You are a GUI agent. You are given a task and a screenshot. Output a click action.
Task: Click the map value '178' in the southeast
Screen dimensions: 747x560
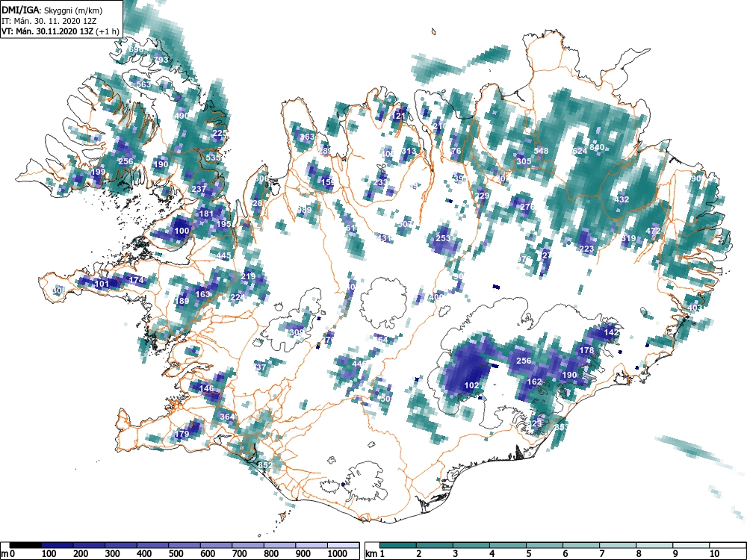pyautogui.click(x=586, y=350)
